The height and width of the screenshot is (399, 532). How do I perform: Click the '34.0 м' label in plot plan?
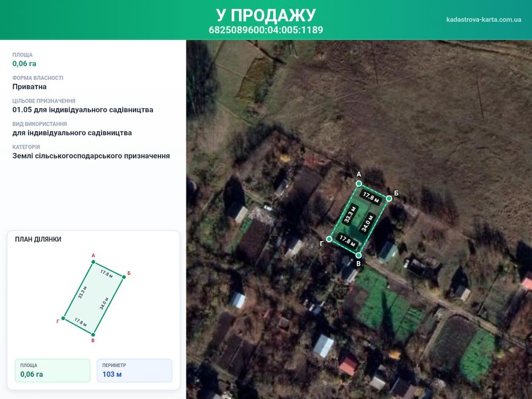click(104, 303)
